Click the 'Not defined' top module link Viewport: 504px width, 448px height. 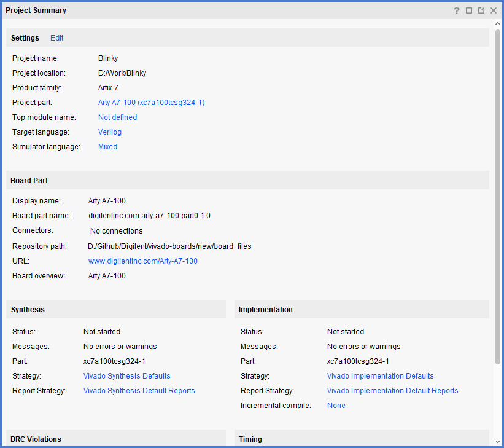tap(118, 117)
